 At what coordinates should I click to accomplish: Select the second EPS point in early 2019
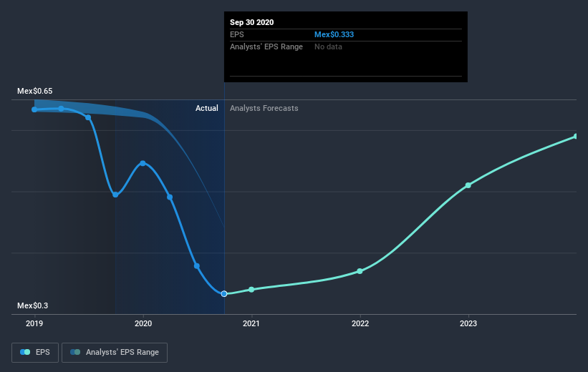pyautogui.click(x=61, y=109)
